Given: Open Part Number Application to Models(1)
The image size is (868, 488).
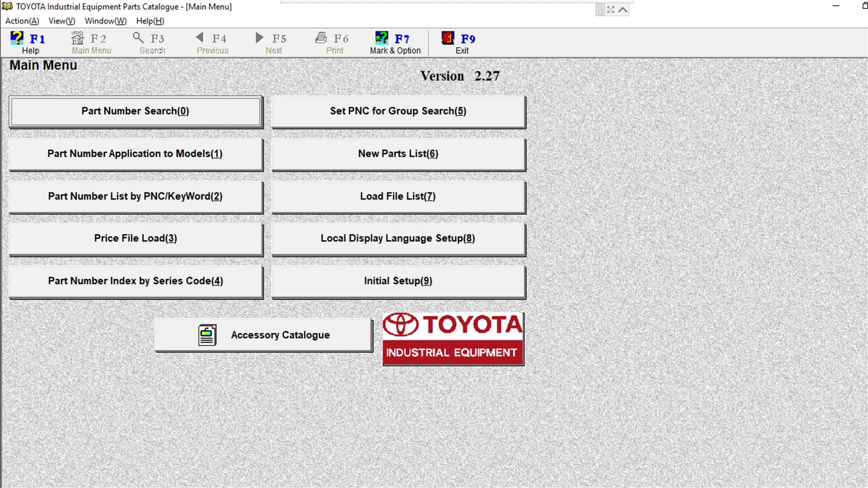Looking at the screenshot, I should (136, 154).
